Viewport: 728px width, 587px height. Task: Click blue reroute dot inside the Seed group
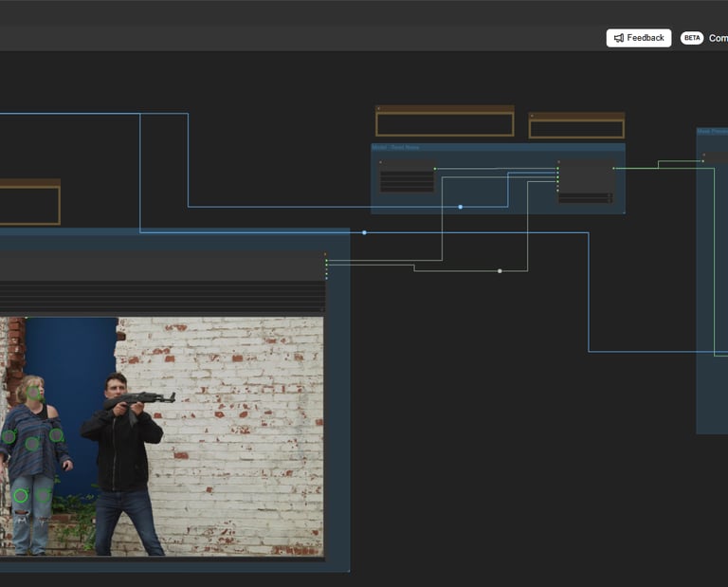click(460, 207)
